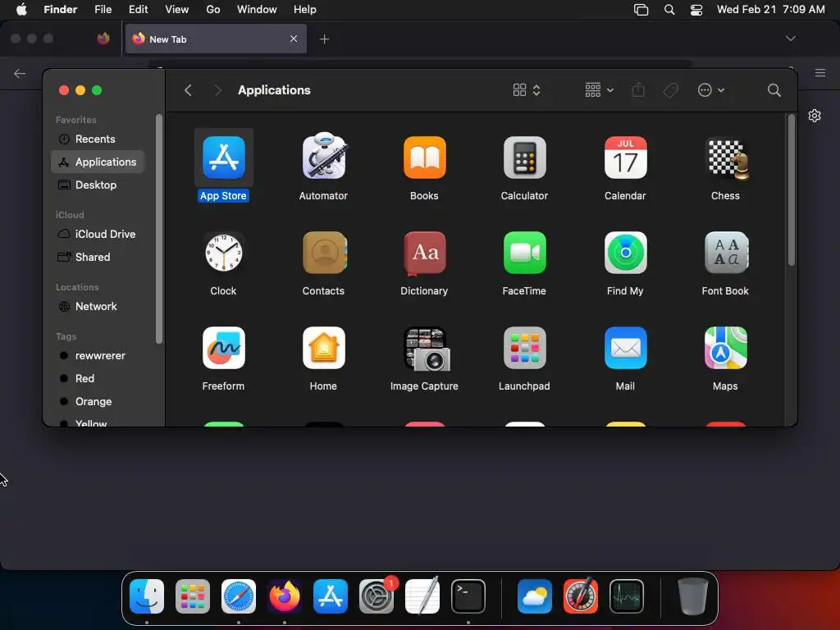This screenshot has height=630, width=840.
Task: Open TextEdit from the Dock
Action: click(422, 596)
